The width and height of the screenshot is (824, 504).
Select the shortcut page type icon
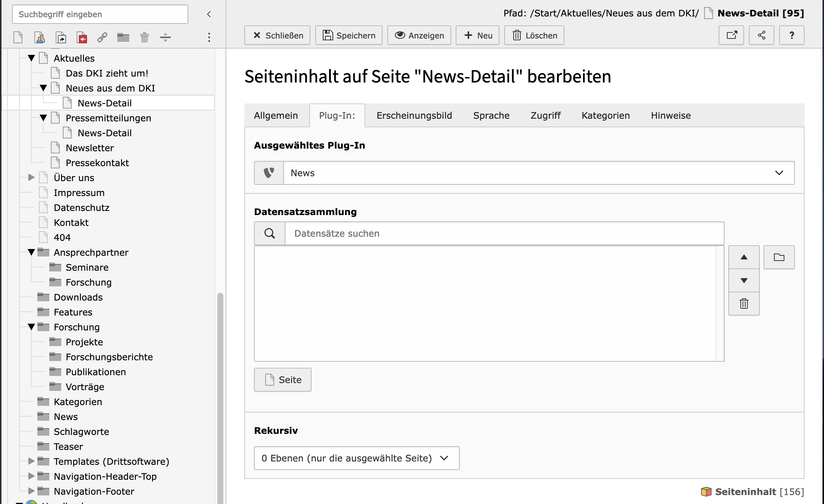coord(61,37)
